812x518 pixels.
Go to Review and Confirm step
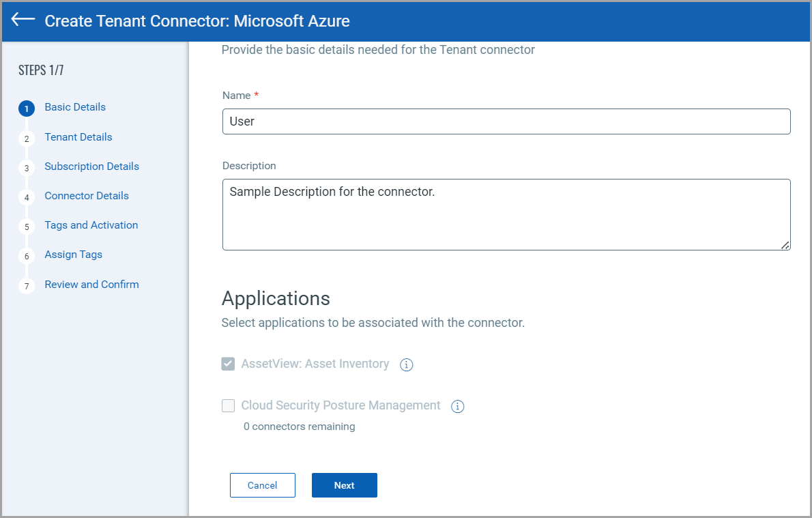(x=91, y=285)
